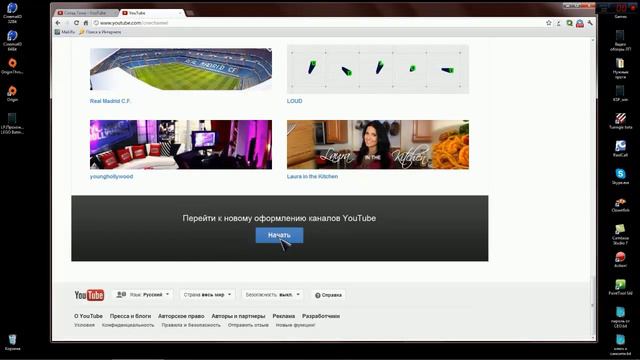
Task: Open the Безопасность: выкл. dropdown
Action: (272, 295)
